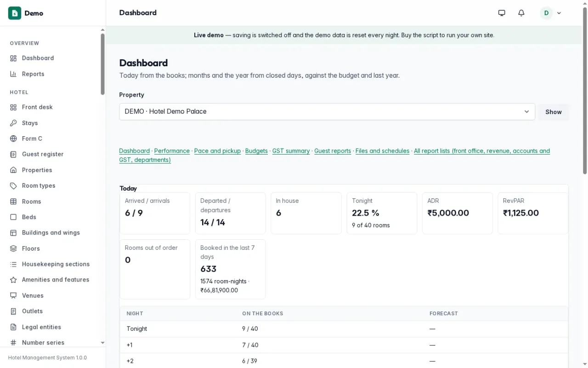Click the In house card

[306, 213]
